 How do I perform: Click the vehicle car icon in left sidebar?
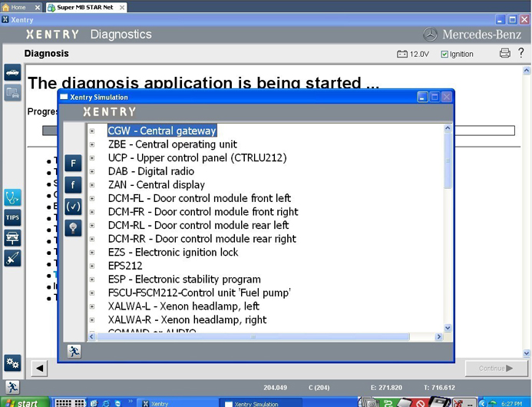[x=12, y=72]
